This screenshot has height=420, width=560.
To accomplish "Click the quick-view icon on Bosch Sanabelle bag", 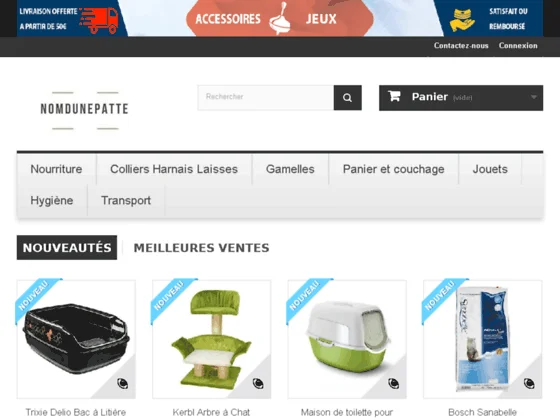I will pos(529,384).
